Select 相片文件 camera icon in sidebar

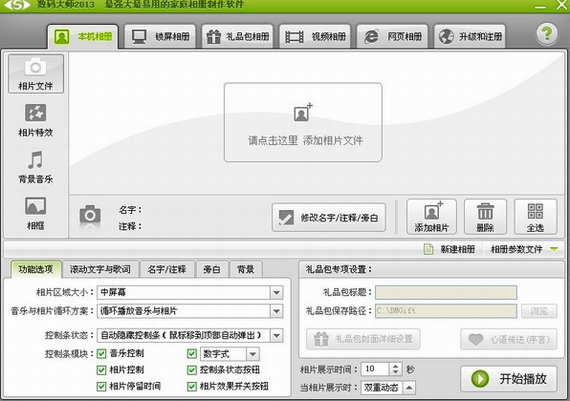[x=35, y=67]
